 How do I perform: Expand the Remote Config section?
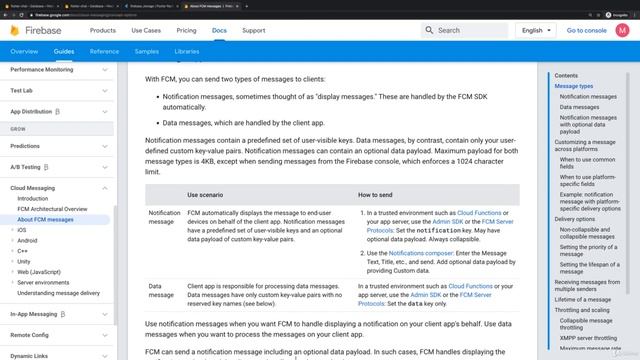tap(105, 335)
